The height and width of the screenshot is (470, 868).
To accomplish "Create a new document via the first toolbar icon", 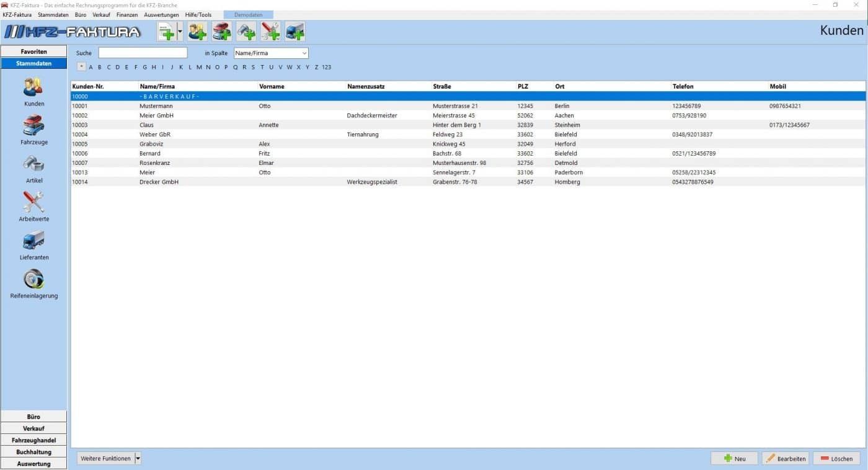I will coord(166,31).
